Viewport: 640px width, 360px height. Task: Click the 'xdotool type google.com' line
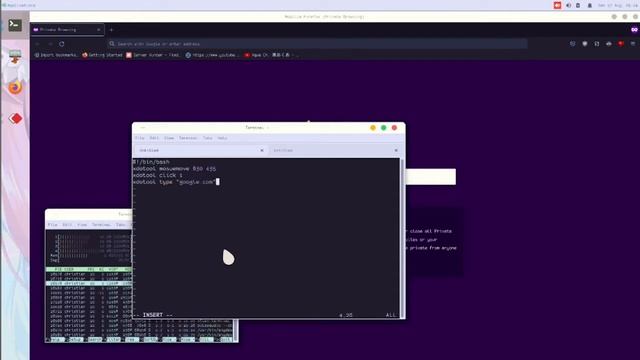click(x=174, y=182)
